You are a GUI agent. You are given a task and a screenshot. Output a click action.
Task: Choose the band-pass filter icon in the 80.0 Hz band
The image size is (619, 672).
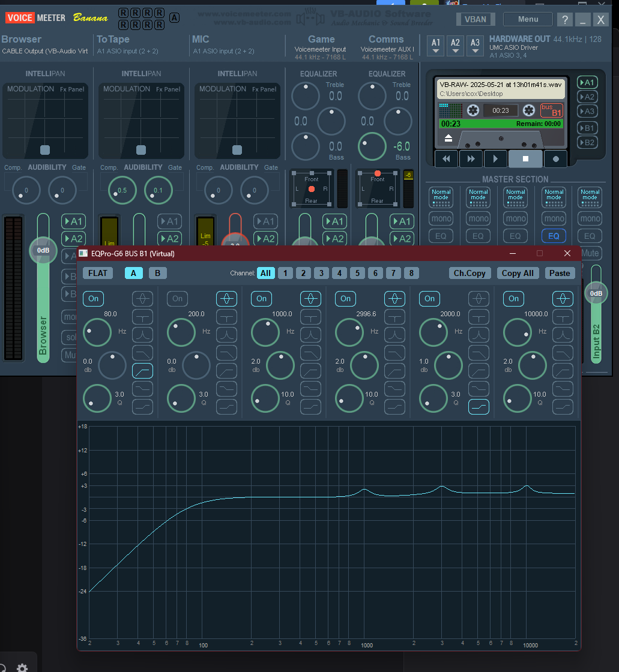tap(142, 335)
